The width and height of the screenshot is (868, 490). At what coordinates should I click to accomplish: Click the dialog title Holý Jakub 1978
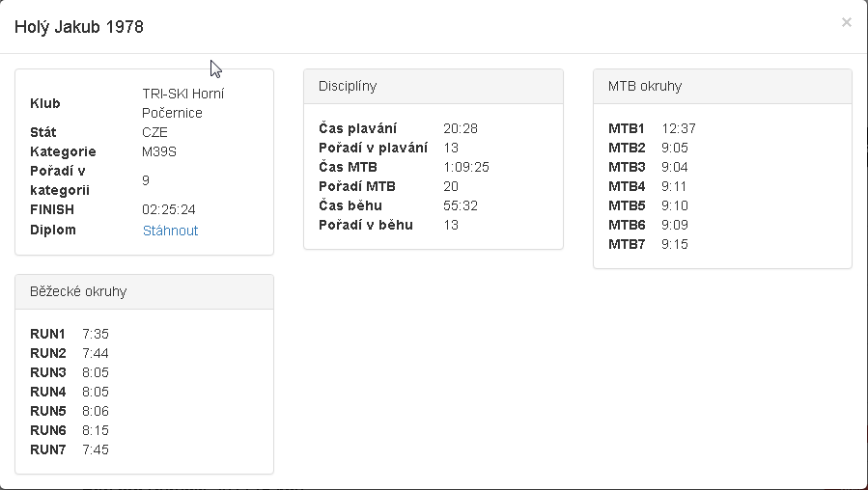(79, 27)
